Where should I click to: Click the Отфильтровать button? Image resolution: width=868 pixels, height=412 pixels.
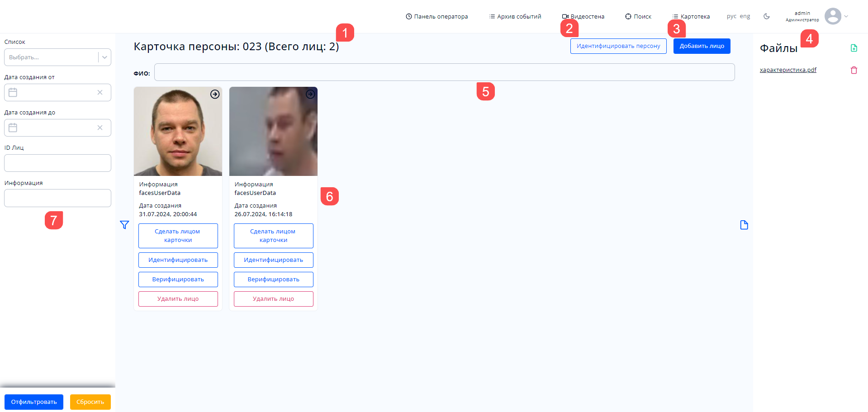click(x=34, y=402)
